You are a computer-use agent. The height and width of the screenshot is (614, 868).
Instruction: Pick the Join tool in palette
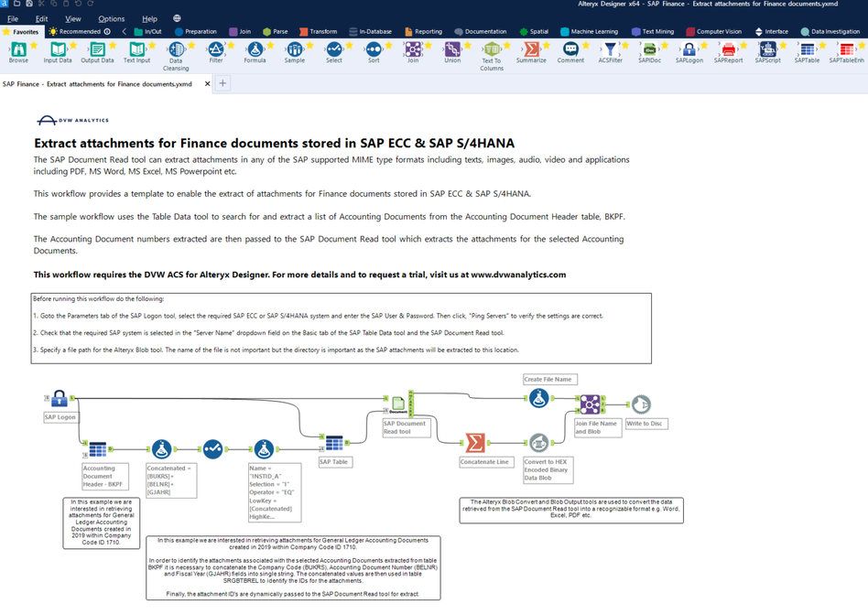[413, 49]
